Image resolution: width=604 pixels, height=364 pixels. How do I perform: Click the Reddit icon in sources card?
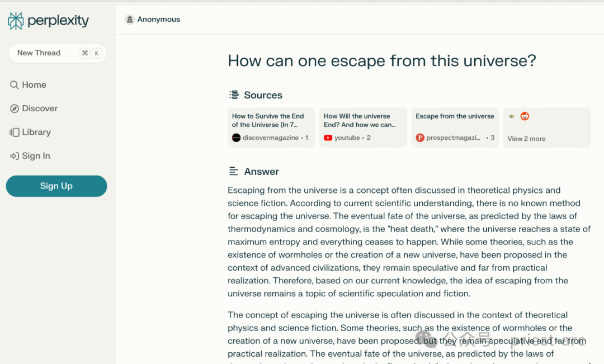[525, 116]
